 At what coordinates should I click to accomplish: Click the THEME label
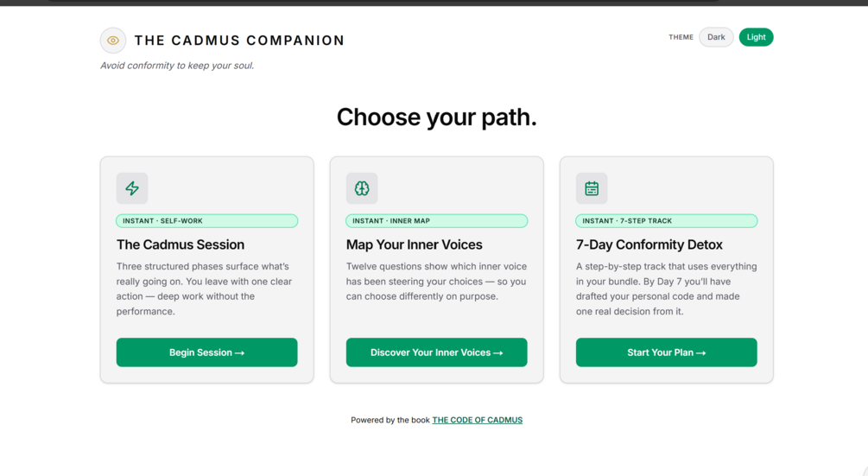coord(681,37)
